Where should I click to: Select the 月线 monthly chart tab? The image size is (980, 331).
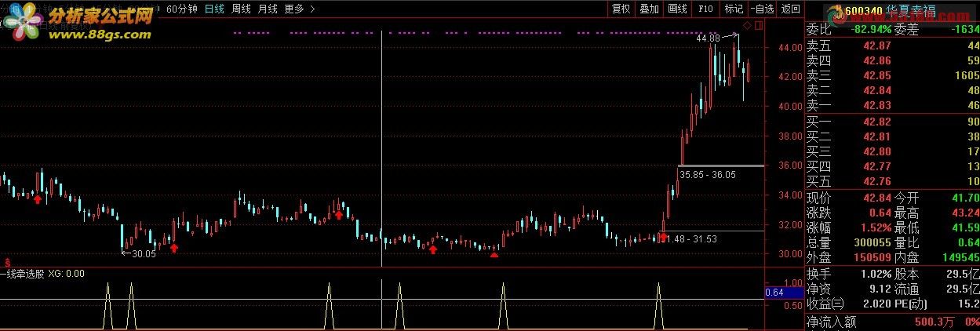point(267,9)
